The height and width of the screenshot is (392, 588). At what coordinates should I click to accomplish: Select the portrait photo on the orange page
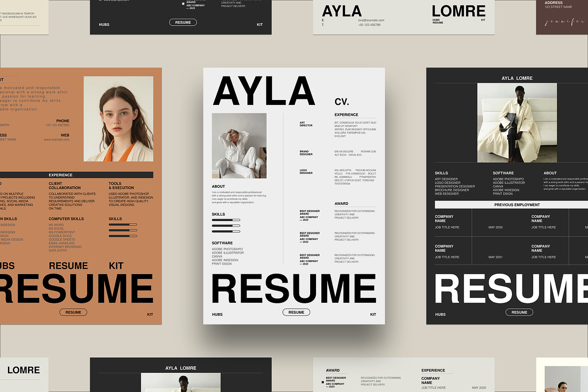pos(119,119)
